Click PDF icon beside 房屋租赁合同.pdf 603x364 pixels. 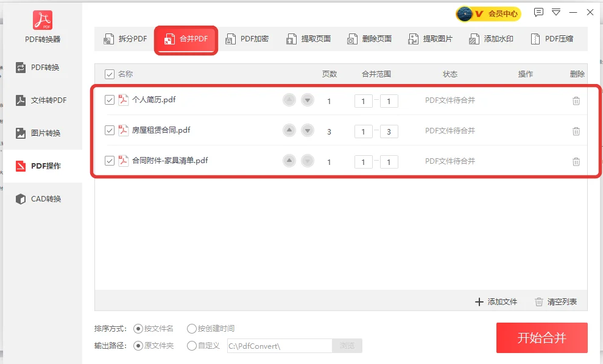123,130
